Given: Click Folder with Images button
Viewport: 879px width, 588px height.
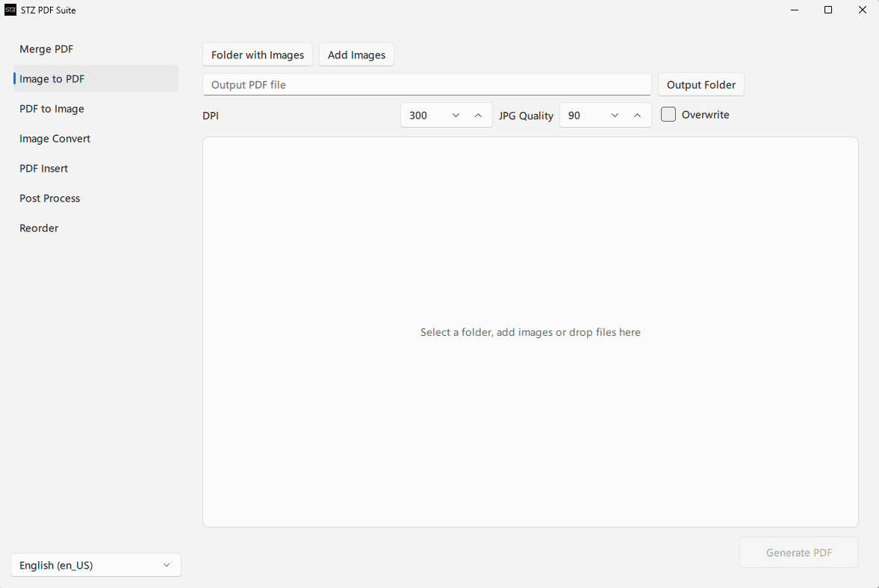Looking at the screenshot, I should coord(258,55).
